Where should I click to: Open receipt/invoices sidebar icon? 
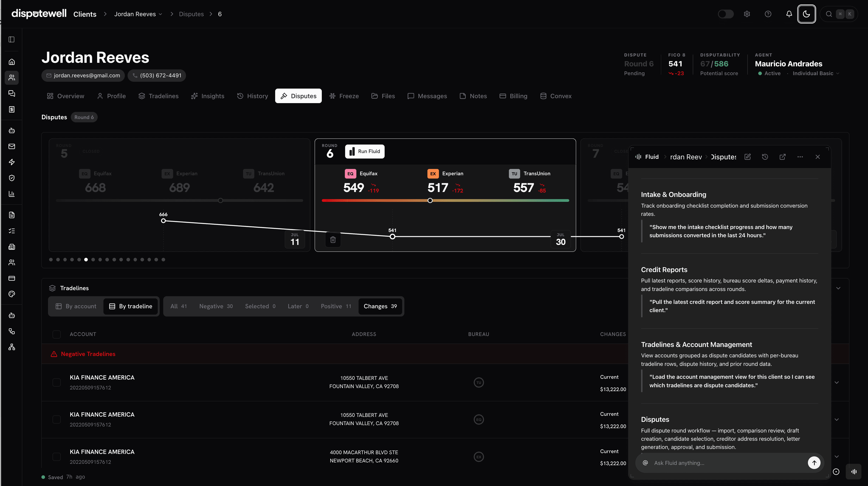coord(12,109)
